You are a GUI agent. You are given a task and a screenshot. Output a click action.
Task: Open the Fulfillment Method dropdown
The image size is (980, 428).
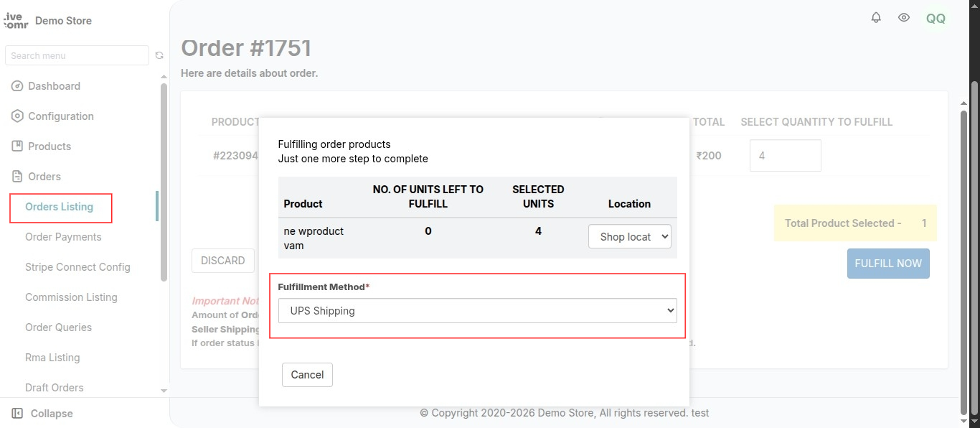tap(477, 311)
